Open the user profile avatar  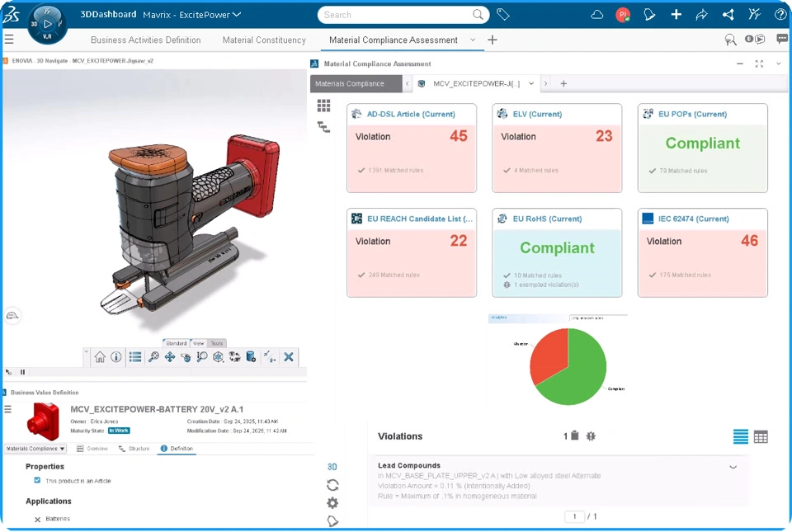click(623, 15)
